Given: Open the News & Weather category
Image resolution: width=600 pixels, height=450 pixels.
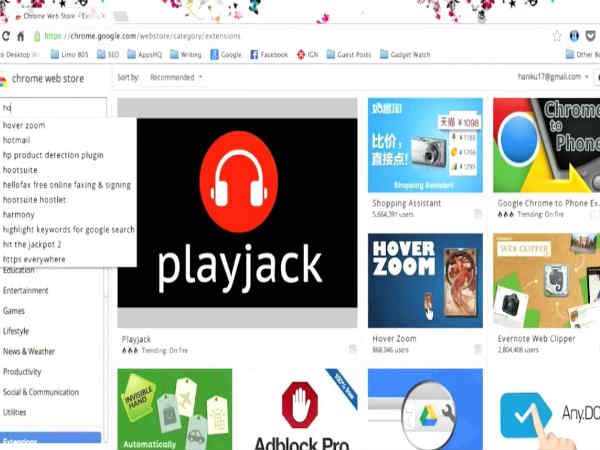Looking at the screenshot, I should tap(29, 352).
